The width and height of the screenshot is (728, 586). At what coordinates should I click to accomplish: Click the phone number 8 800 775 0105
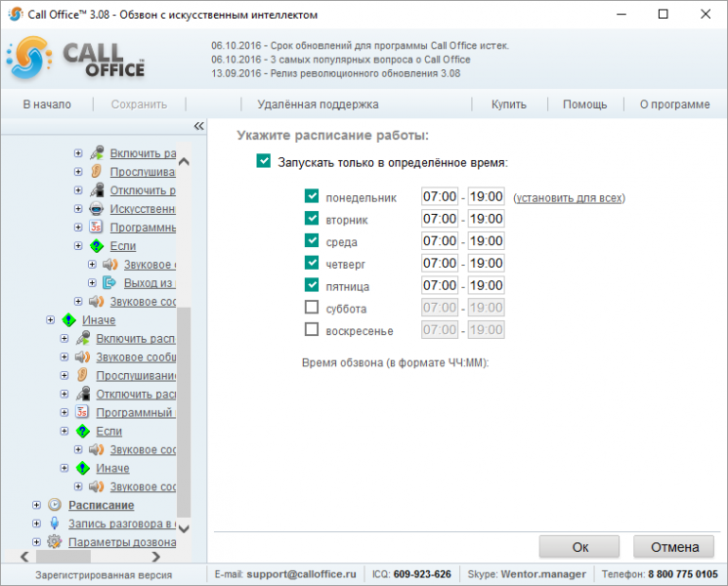click(x=683, y=574)
